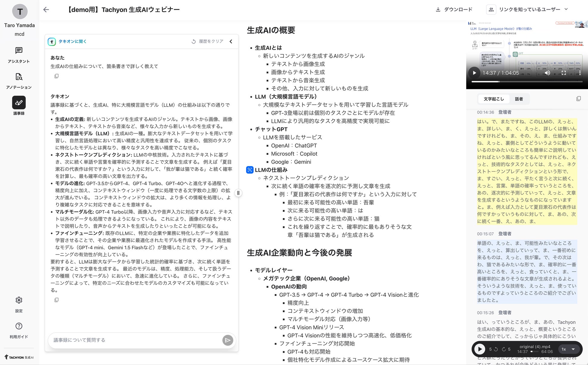Viewport: 588px width, 365px height.
Task: Click the back arrow beside the title
Action: click(46, 10)
